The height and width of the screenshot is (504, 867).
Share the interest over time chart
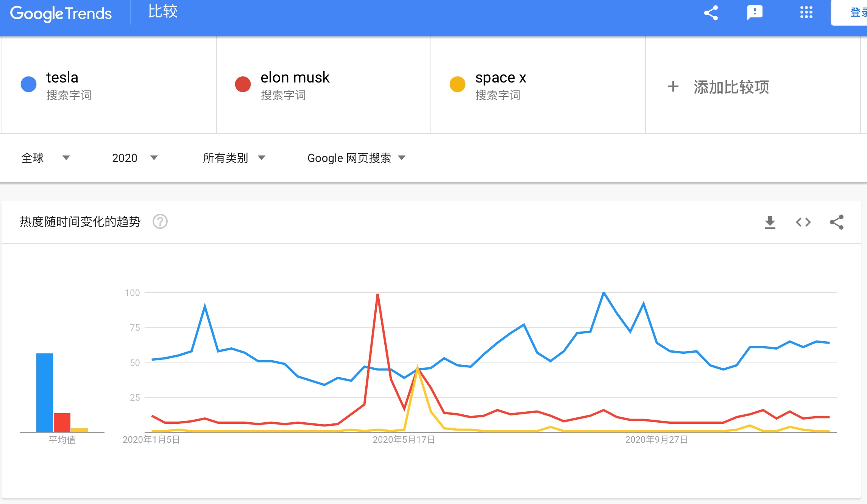click(836, 222)
